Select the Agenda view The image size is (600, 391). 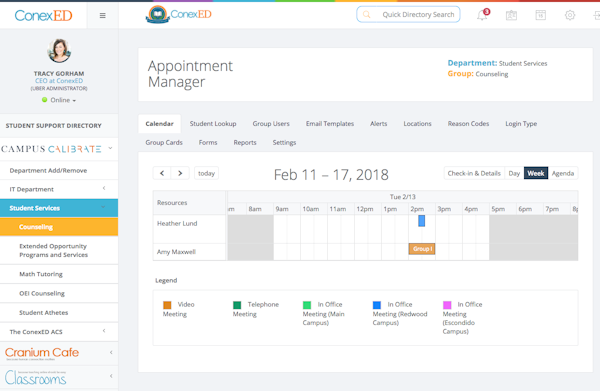point(563,173)
